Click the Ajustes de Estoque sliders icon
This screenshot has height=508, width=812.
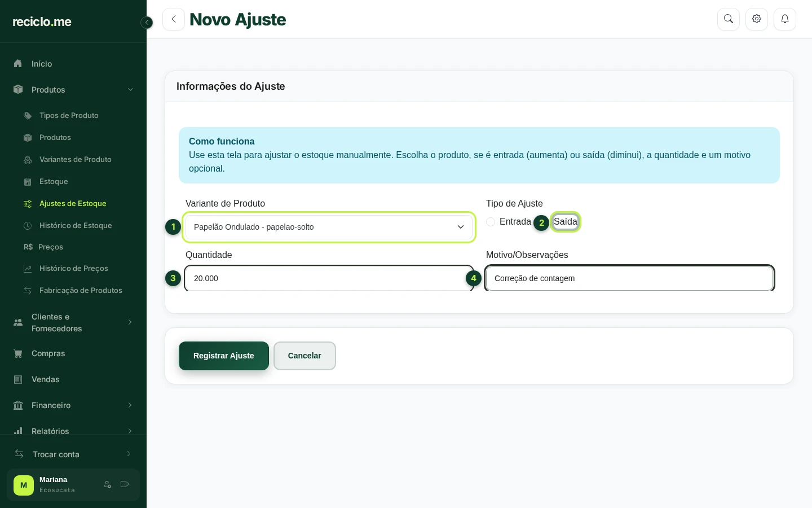[28, 204]
